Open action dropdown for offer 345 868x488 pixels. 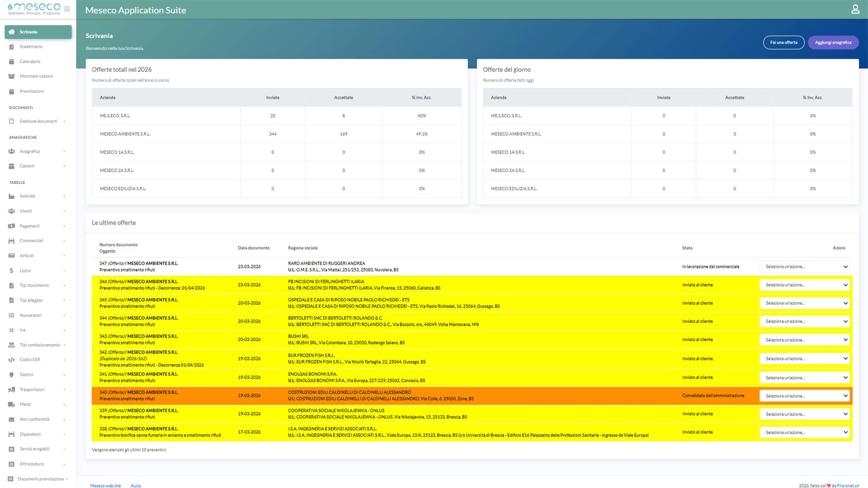point(805,303)
